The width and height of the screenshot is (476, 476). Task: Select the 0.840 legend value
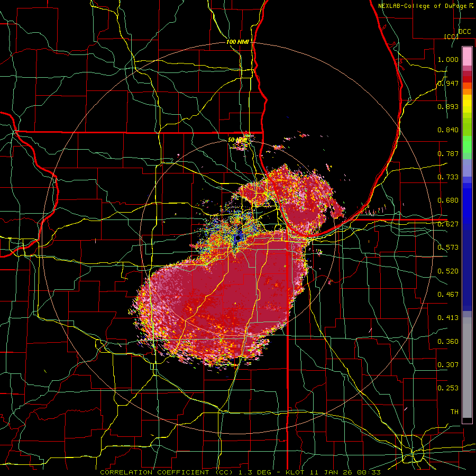pos(448,130)
